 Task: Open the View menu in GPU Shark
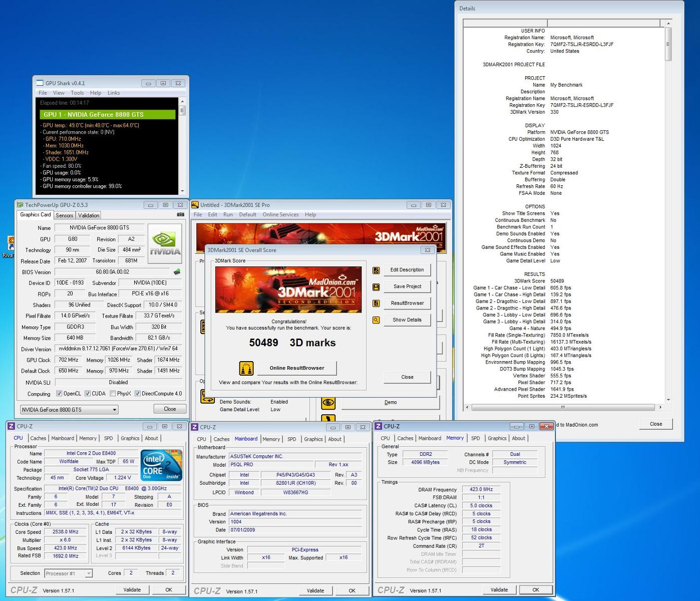point(59,93)
